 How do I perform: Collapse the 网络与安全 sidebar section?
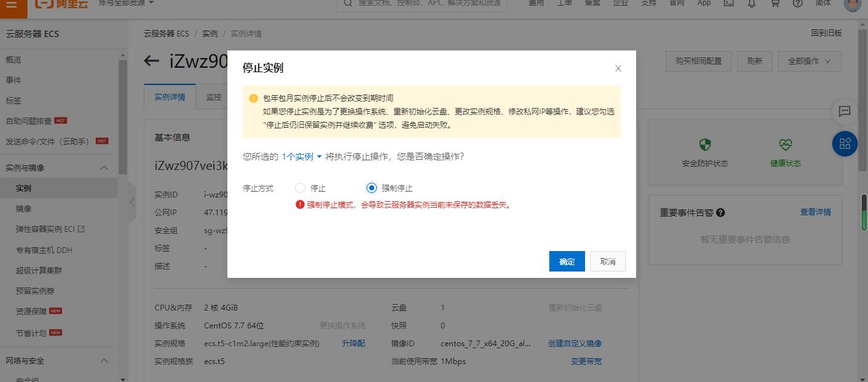coord(104,361)
